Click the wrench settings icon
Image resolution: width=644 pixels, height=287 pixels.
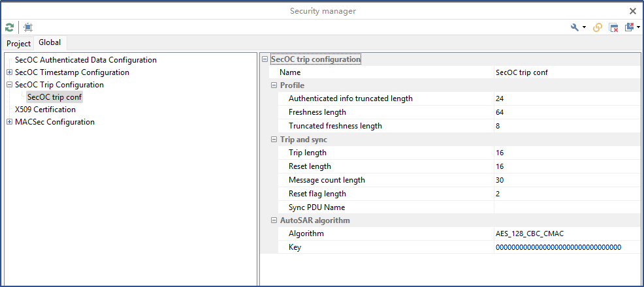click(575, 27)
